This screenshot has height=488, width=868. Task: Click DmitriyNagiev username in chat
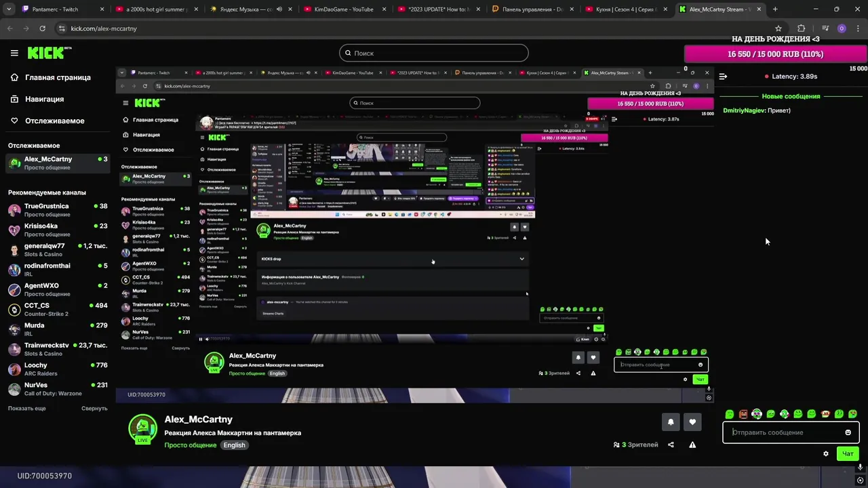(744, 110)
